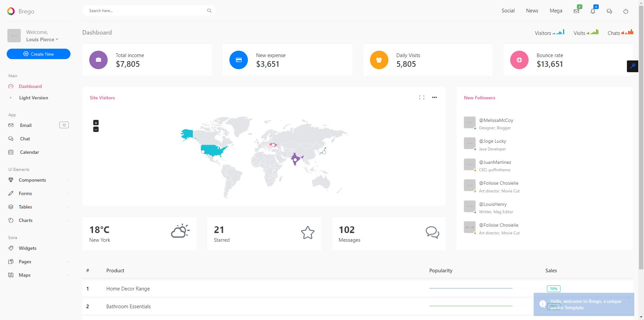Click the India marker on map
Viewport: 644px width, 320px height.
click(295, 160)
